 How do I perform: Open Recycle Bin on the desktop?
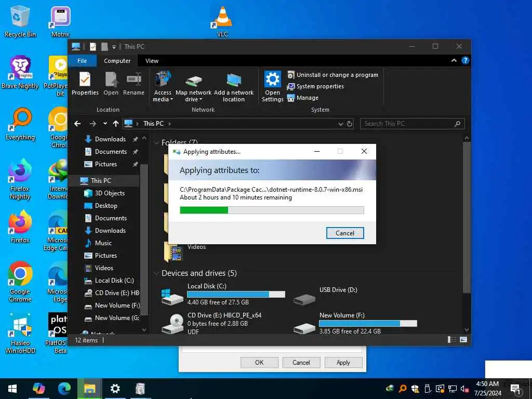tap(20, 21)
